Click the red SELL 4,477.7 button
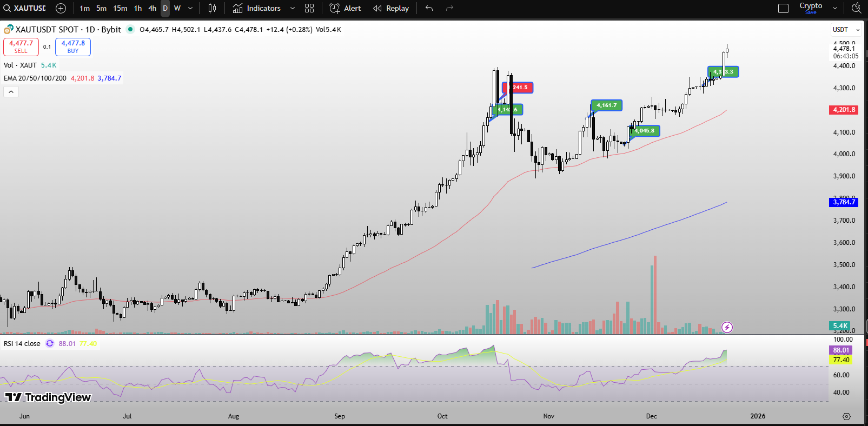This screenshot has width=868, height=426. click(21, 47)
